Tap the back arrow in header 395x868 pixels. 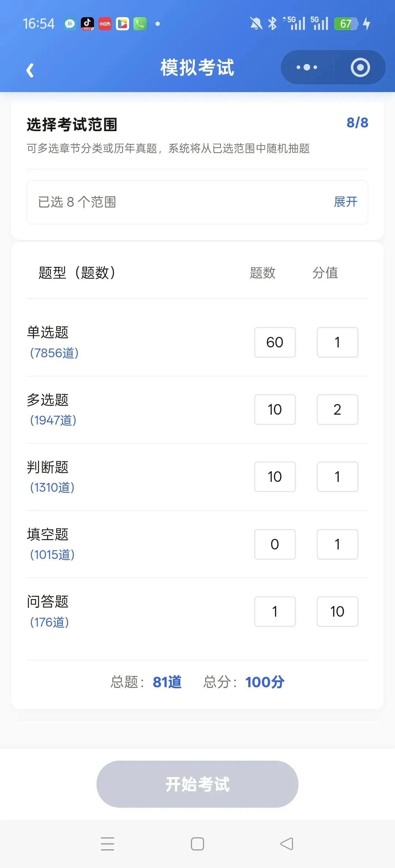point(30,70)
